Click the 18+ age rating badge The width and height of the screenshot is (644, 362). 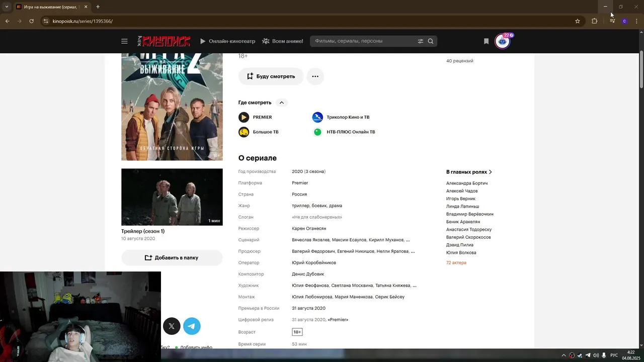tap(297, 332)
